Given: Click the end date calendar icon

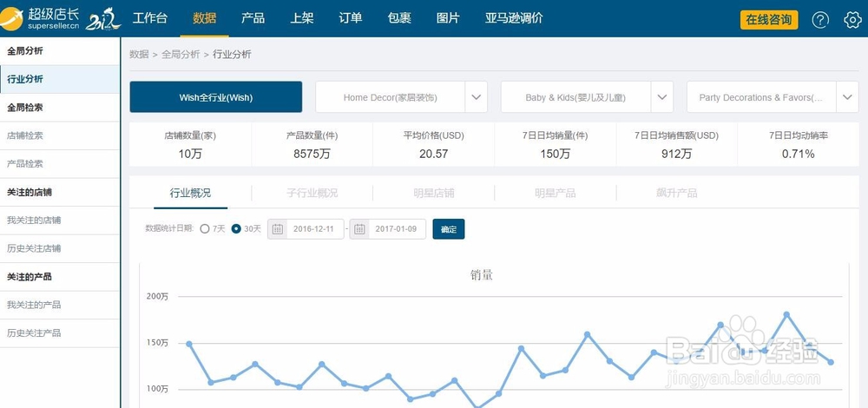Looking at the screenshot, I should 359,229.
